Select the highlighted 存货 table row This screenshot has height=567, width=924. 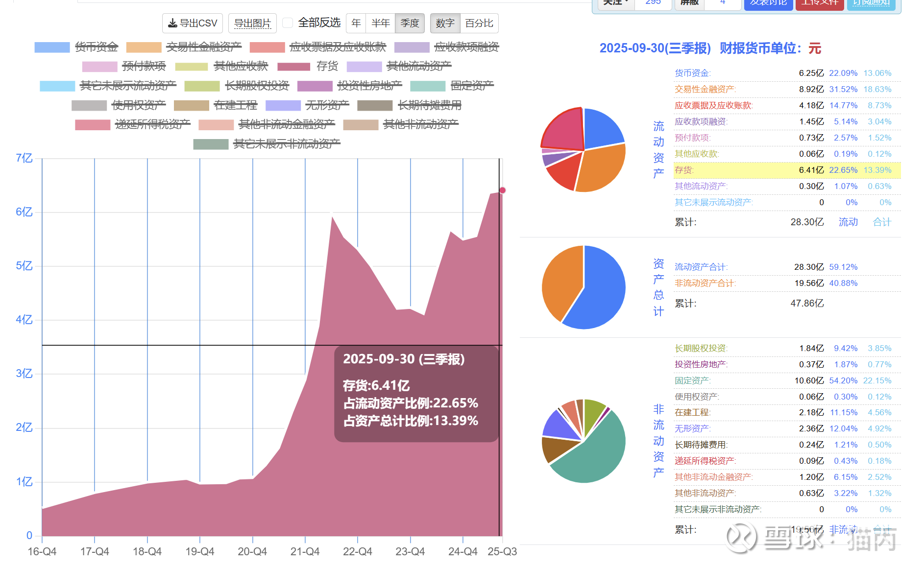[x=787, y=170]
